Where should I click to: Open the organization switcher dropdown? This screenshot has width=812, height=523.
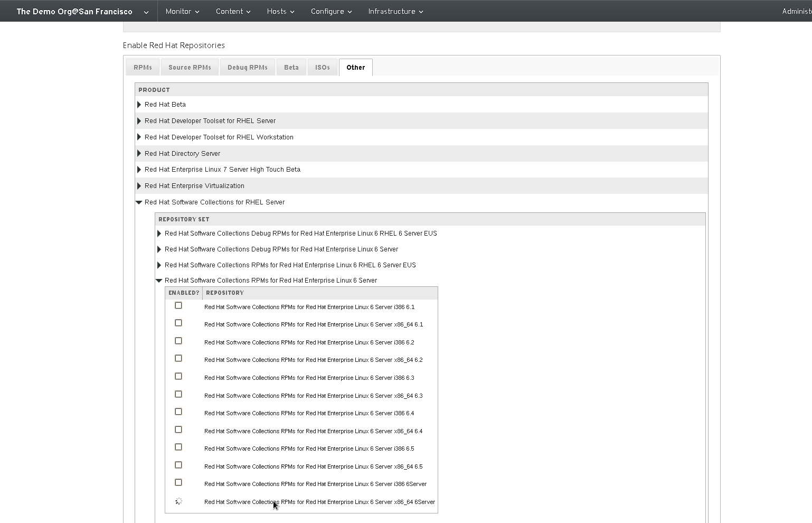tap(82, 11)
